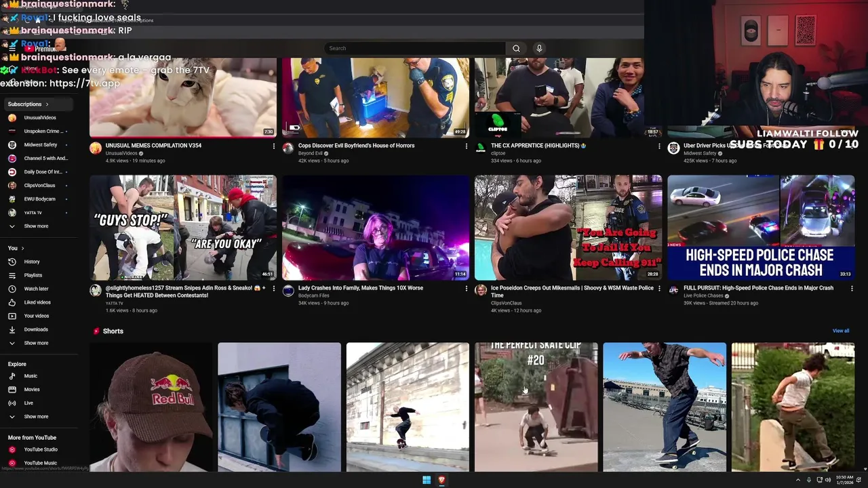Click the Shorts section heading
Viewport: 868px width, 488px height.
[113, 331]
